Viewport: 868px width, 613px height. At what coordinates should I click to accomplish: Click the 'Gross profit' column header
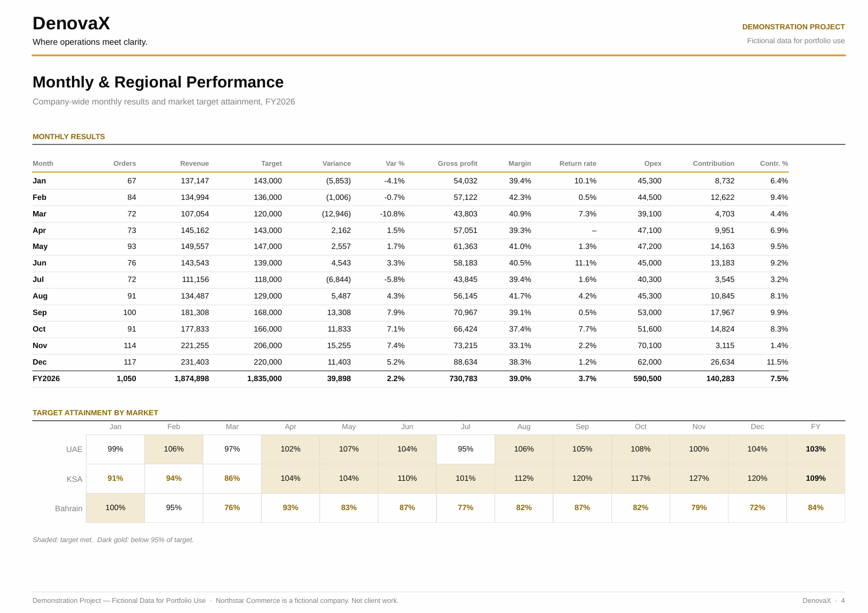point(457,164)
